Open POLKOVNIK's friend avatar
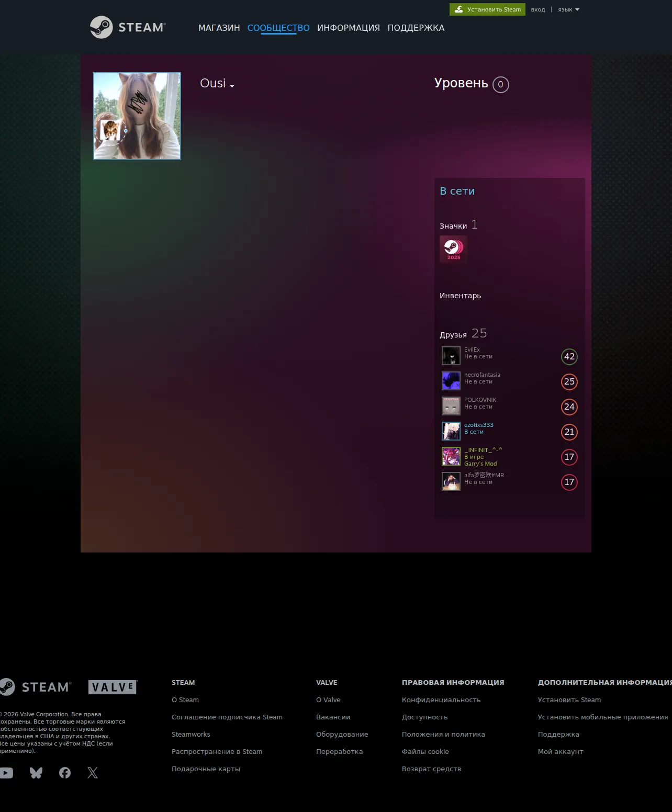The height and width of the screenshot is (812, 672). tap(451, 406)
